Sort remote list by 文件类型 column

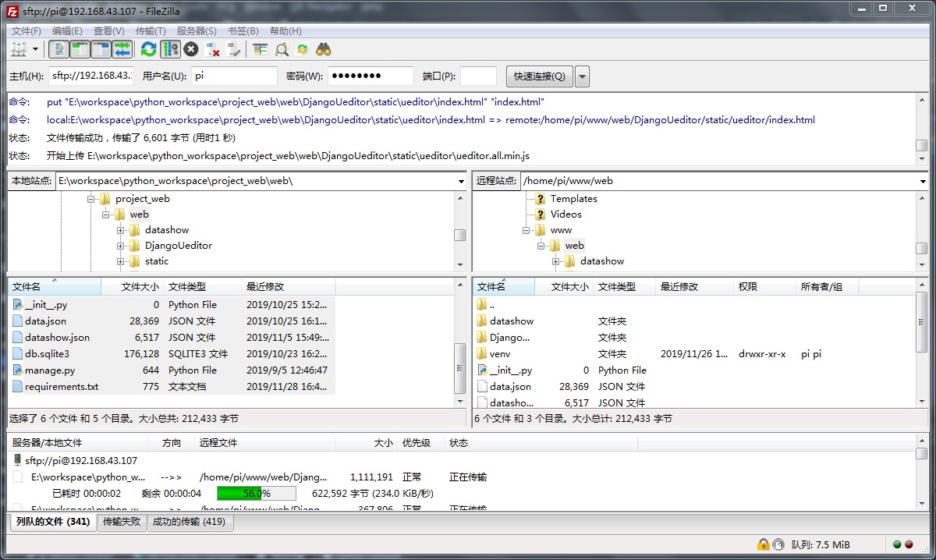click(x=624, y=287)
